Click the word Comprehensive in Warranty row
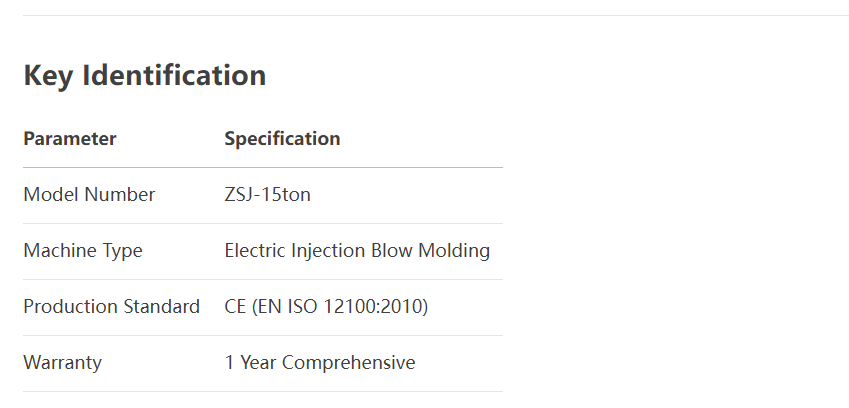The width and height of the screenshot is (849, 408). (349, 363)
